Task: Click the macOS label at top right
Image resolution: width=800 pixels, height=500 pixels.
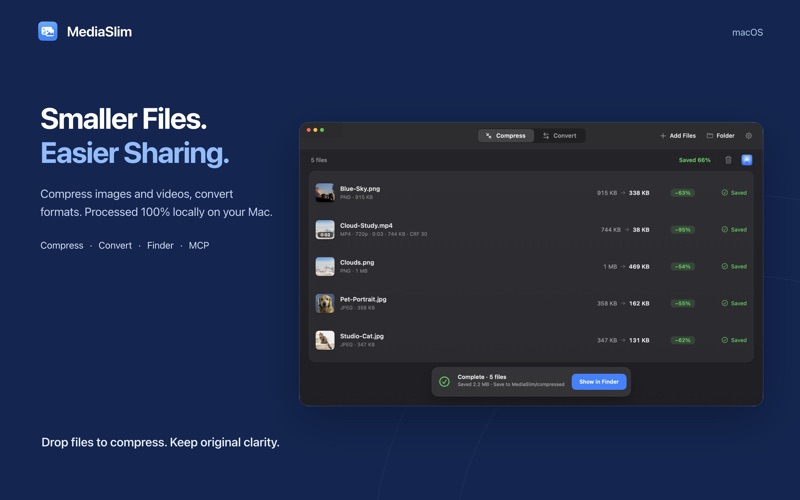Action: 747,32
